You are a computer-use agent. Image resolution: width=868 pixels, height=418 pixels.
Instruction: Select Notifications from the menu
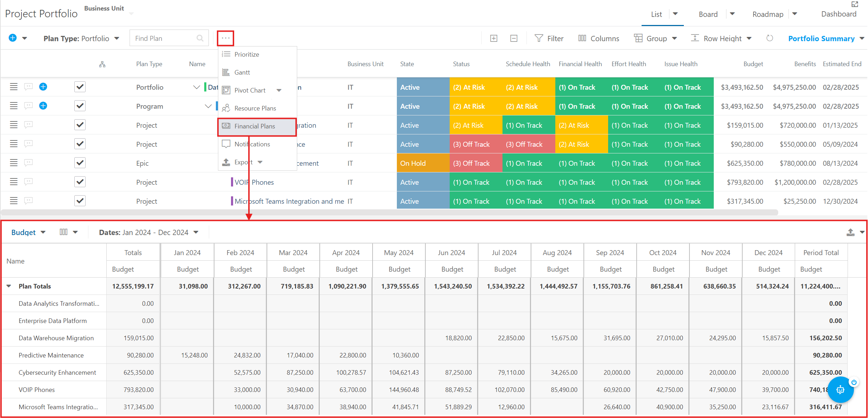pos(257,144)
